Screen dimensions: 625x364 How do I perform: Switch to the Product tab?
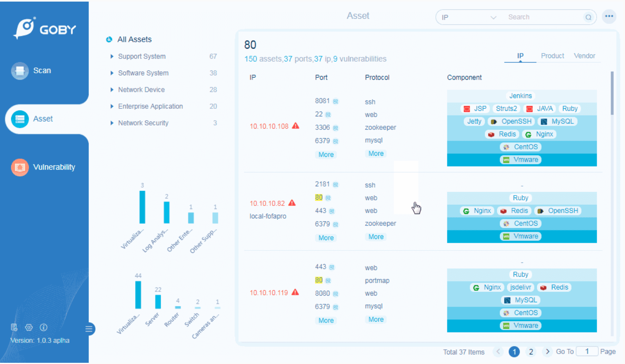[552, 56]
